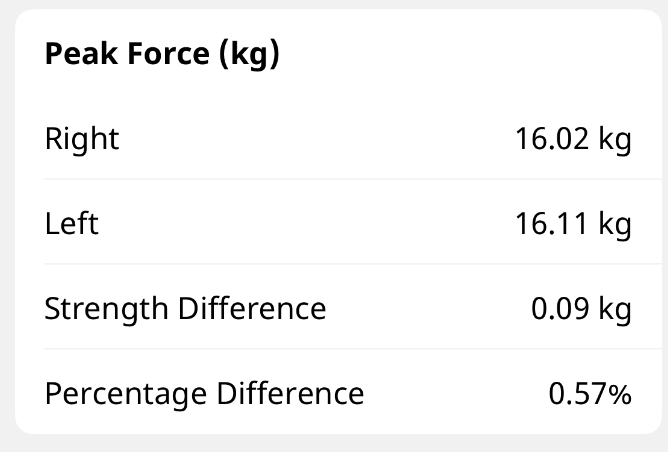
Task: Click the word Percentage
Action: [125, 393]
